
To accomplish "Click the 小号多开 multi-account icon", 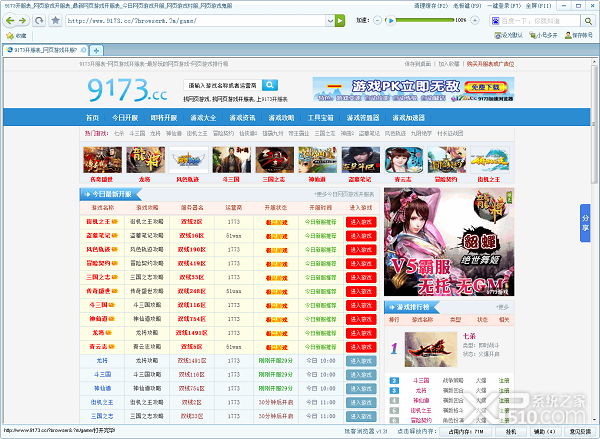I will 532,35.
